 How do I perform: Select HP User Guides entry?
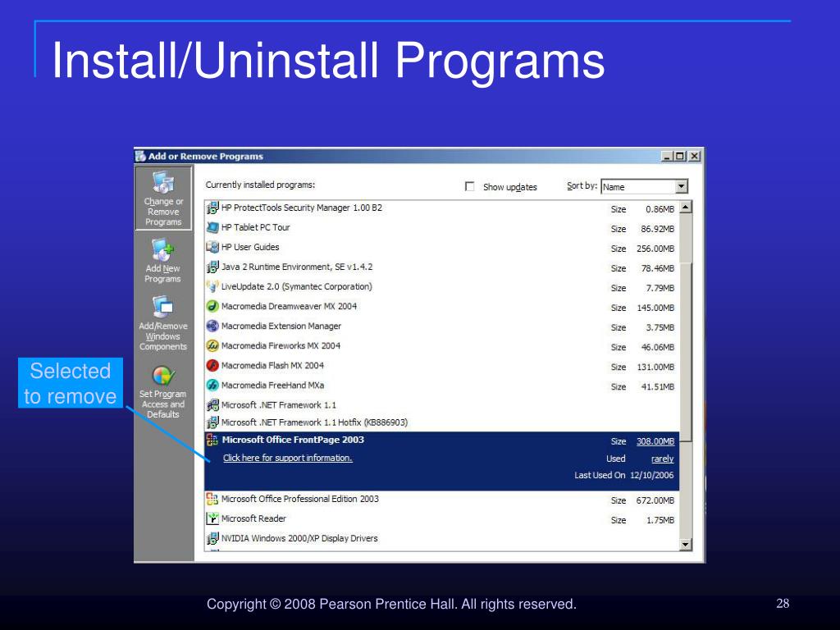(442, 247)
